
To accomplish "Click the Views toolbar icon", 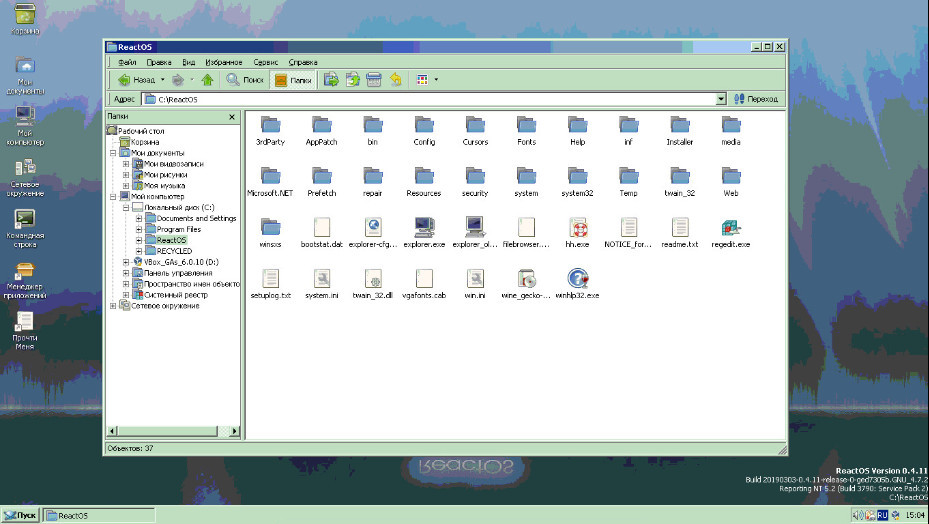I will point(422,79).
